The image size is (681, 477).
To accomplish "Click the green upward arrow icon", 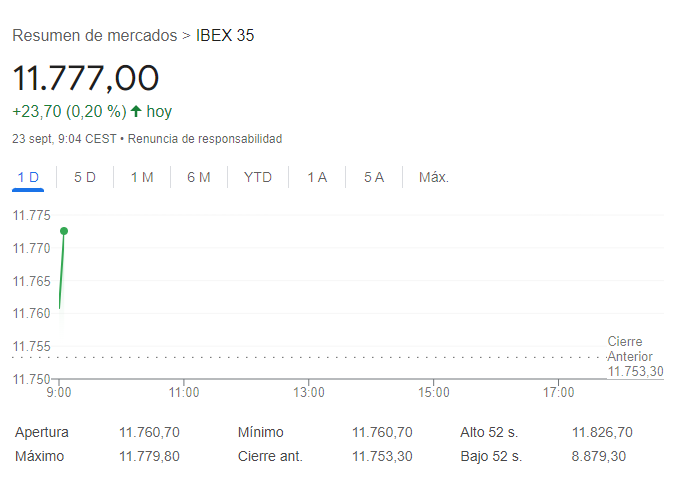I will (x=136, y=111).
